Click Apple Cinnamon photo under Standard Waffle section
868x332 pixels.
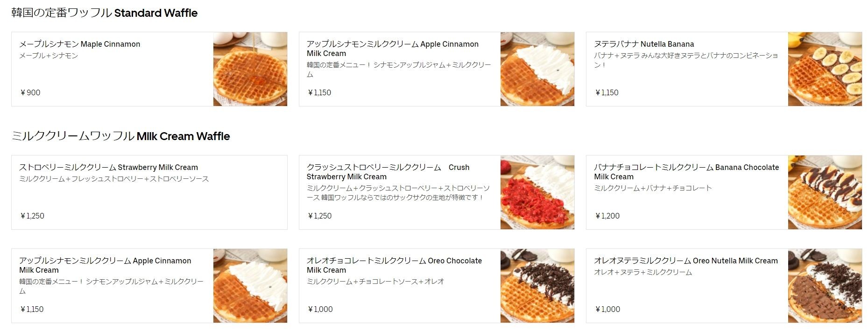537,69
